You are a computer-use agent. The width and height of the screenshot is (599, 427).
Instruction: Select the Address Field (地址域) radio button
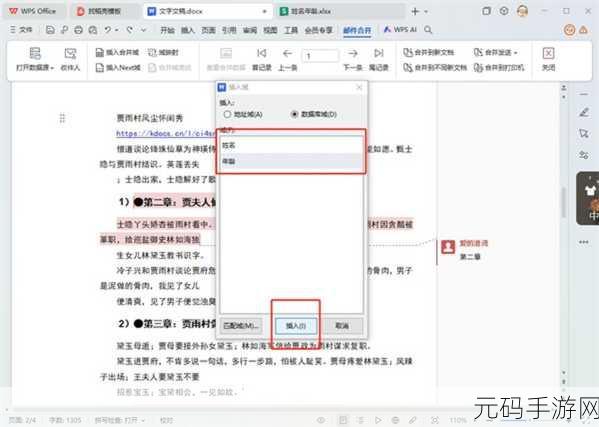(227, 114)
